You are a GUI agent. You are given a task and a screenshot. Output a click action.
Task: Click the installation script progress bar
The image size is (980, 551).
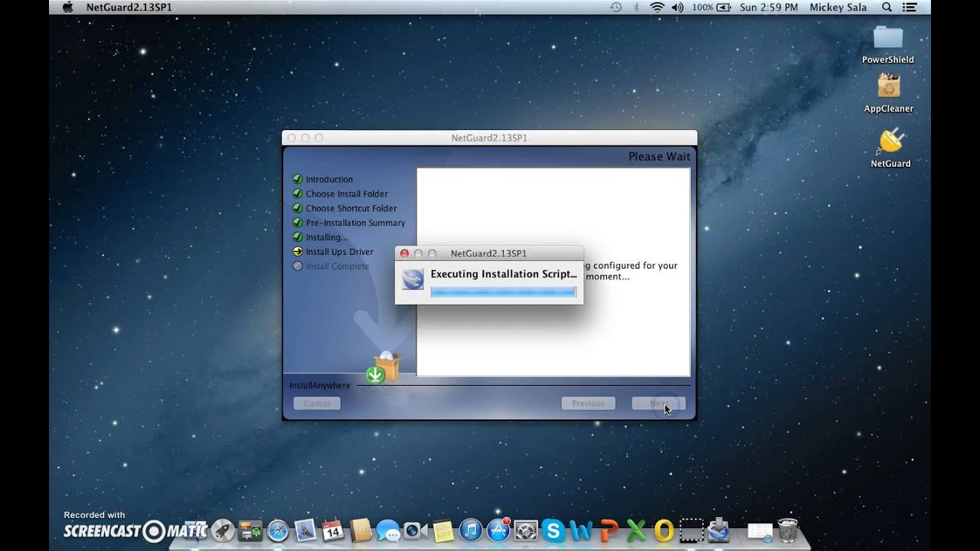click(503, 292)
